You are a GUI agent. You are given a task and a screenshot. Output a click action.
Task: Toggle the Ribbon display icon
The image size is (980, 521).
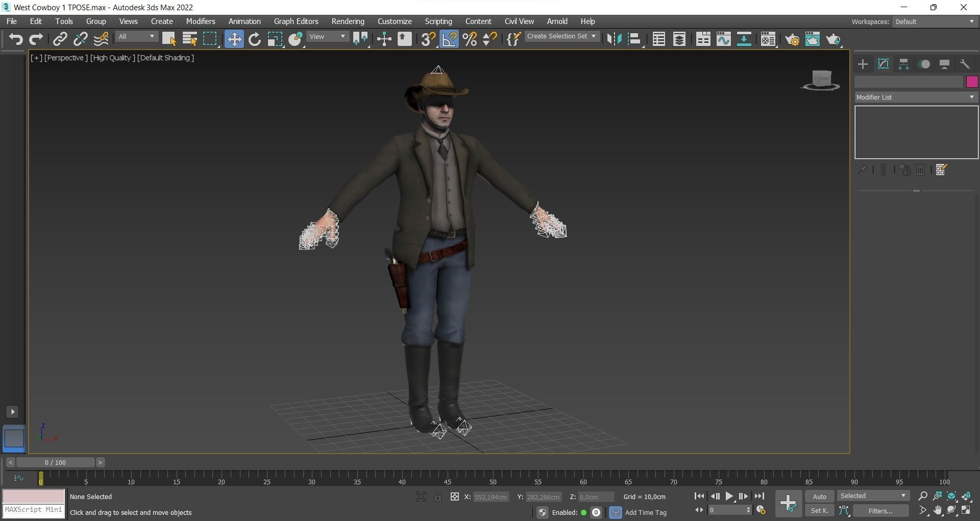(703, 39)
